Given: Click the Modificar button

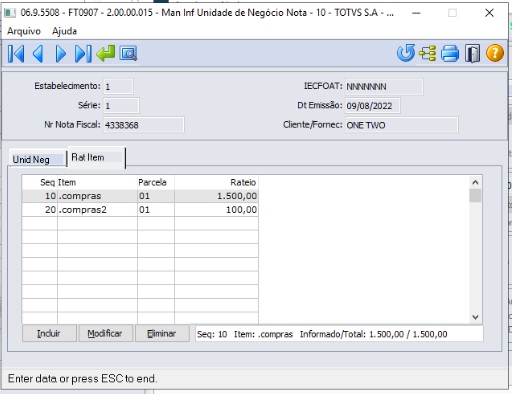Looking at the screenshot, I should 105,333.
